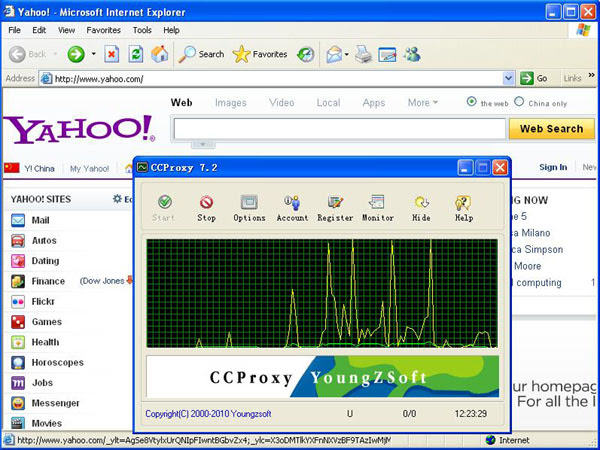Click the Sign In link
Viewport: 600px width, 450px height.
point(553,167)
